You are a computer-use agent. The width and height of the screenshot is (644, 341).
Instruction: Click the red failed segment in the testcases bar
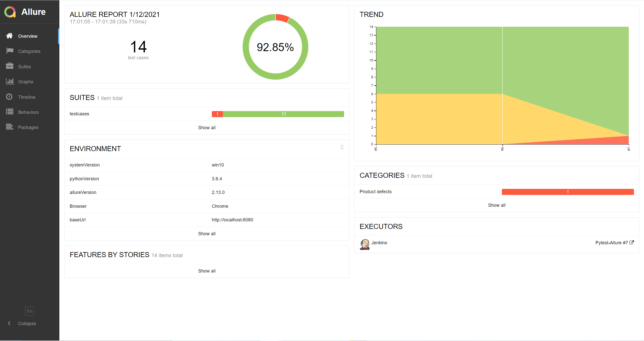coord(217,114)
